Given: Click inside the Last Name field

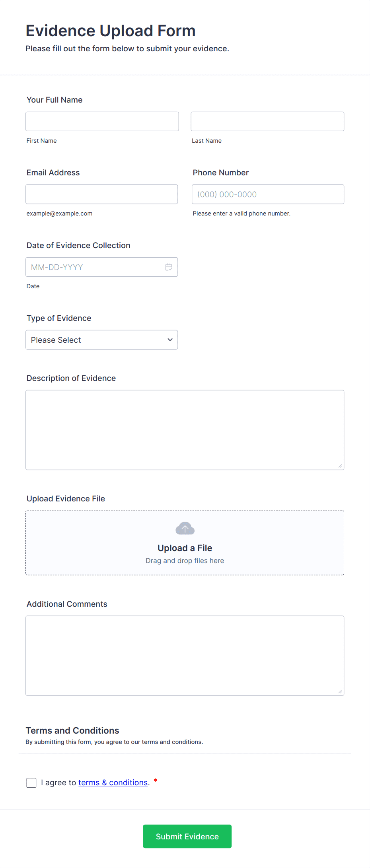Looking at the screenshot, I should coord(267,121).
